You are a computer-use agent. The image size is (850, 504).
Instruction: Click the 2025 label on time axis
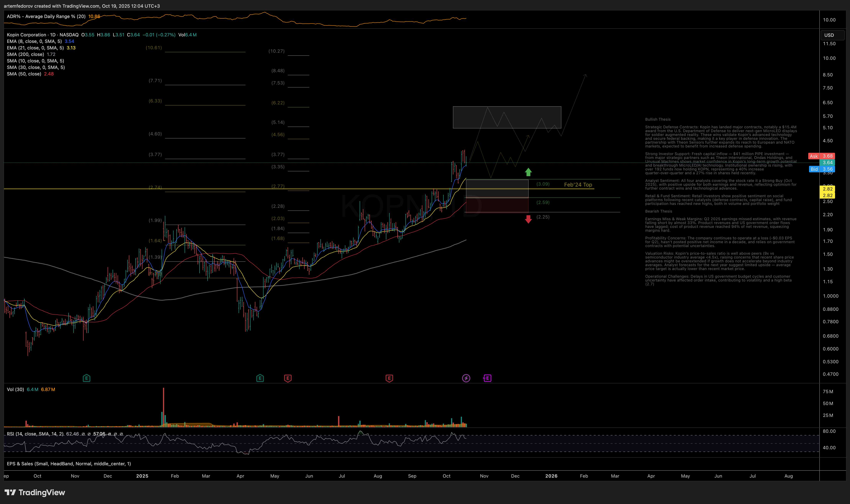[x=142, y=476]
